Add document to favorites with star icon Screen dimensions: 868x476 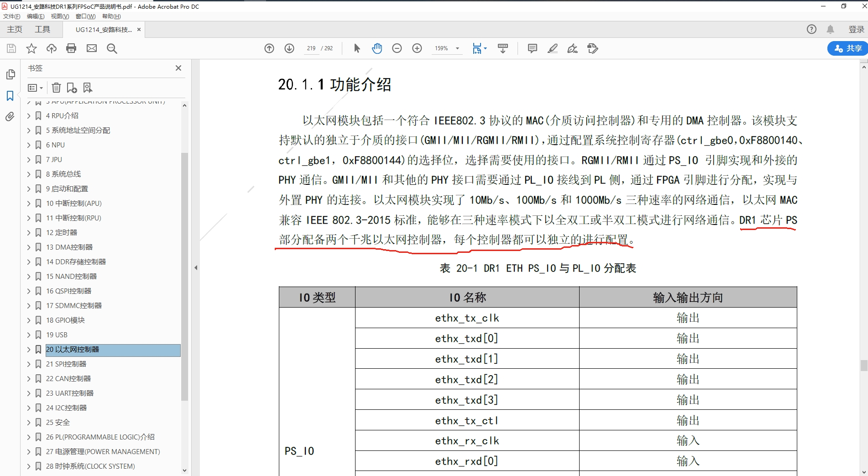pyautogui.click(x=31, y=48)
